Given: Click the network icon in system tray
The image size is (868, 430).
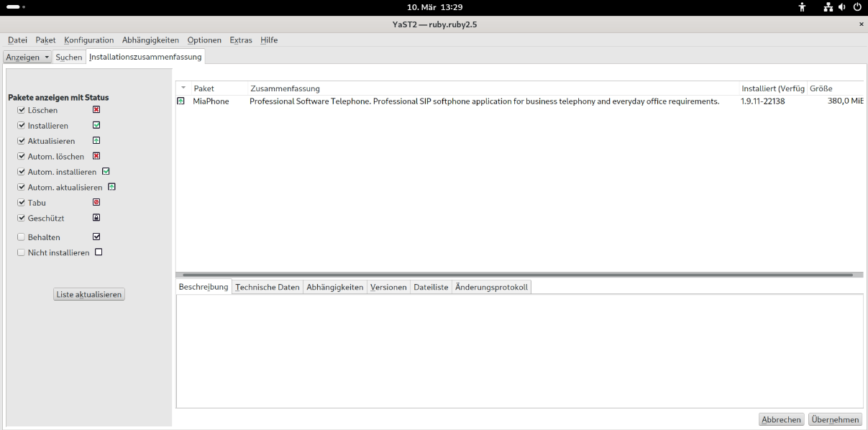Looking at the screenshot, I should [x=828, y=7].
